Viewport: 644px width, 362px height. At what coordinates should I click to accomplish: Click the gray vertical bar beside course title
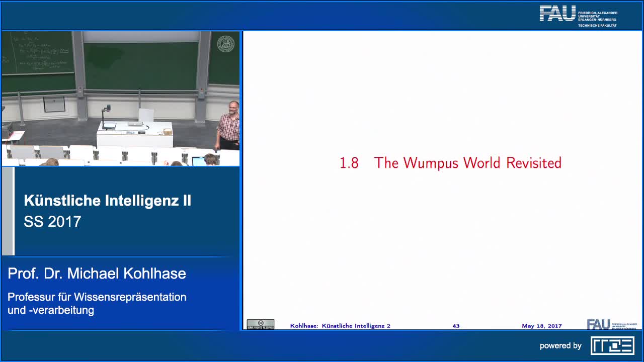point(8,211)
